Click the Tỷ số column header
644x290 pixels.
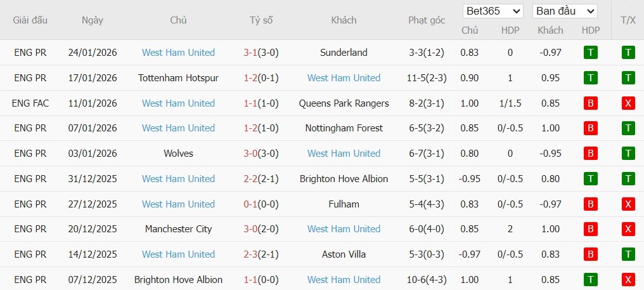click(261, 20)
